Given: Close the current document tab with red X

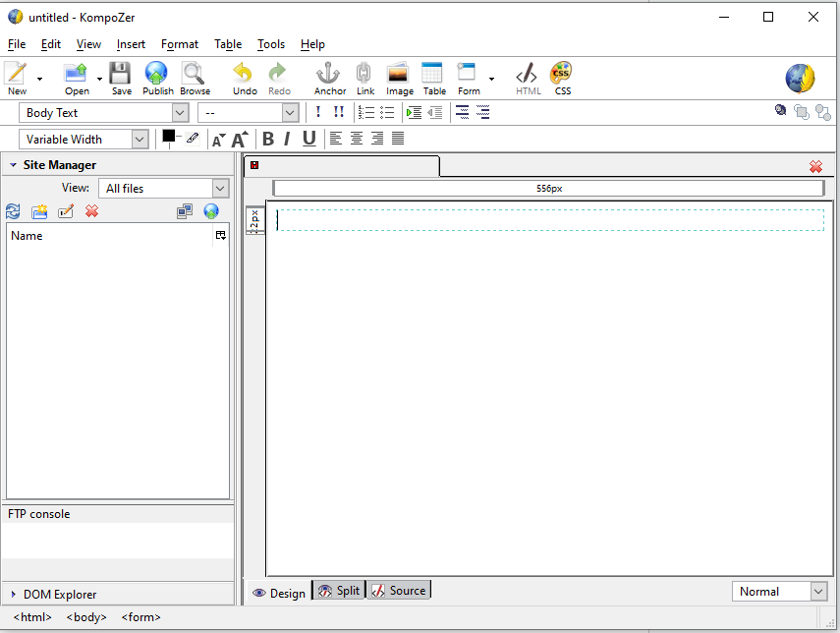Looking at the screenshot, I should [x=815, y=167].
